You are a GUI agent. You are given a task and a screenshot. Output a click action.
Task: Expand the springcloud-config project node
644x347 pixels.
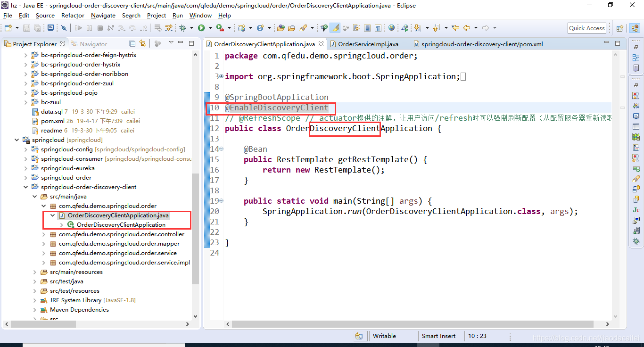pos(25,149)
